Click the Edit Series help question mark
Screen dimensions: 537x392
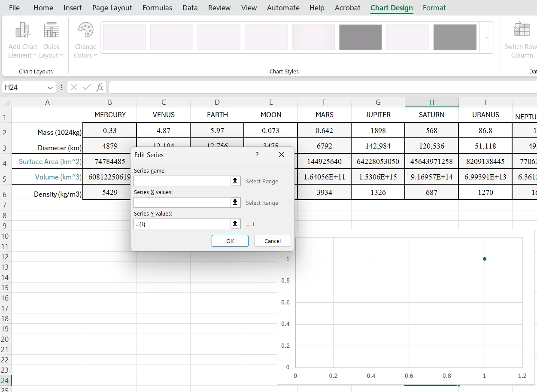257,155
